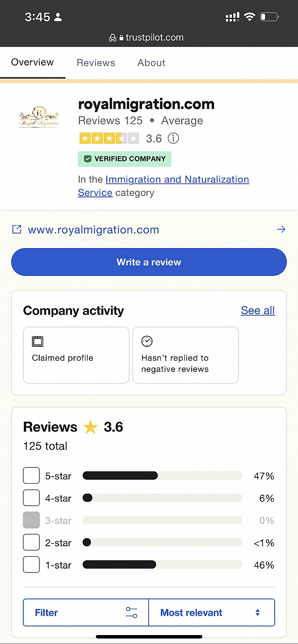The image size is (298, 644).
Task: Tap the up-down arrows on sort dropdown
Action: click(x=257, y=613)
